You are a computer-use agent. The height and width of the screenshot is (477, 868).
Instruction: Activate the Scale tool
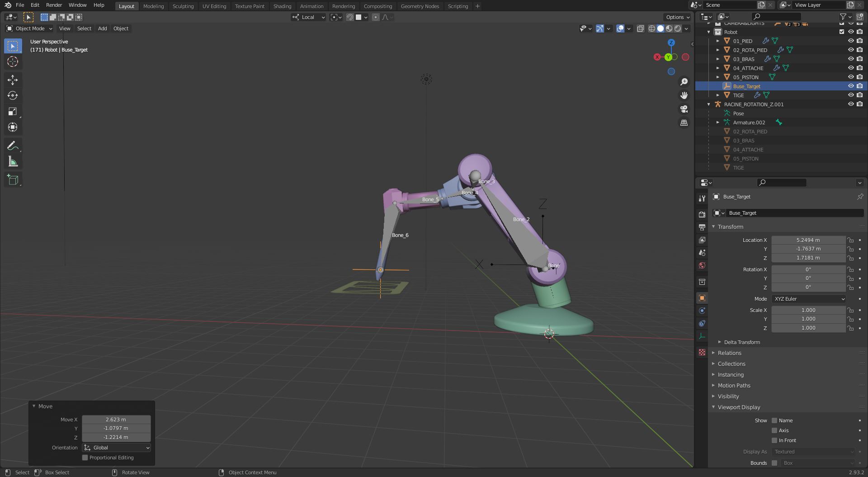tap(13, 112)
